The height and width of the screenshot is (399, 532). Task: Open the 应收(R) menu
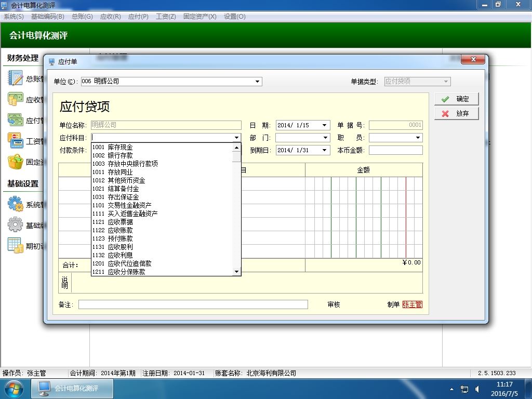point(110,16)
